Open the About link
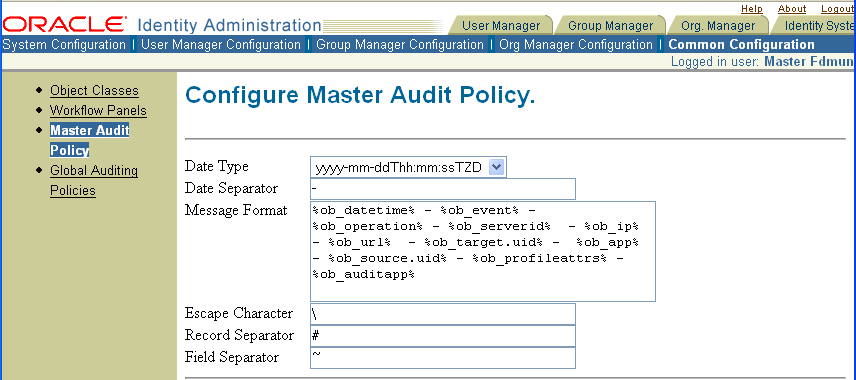Image resolution: width=856 pixels, height=380 pixels. (x=792, y=9)
